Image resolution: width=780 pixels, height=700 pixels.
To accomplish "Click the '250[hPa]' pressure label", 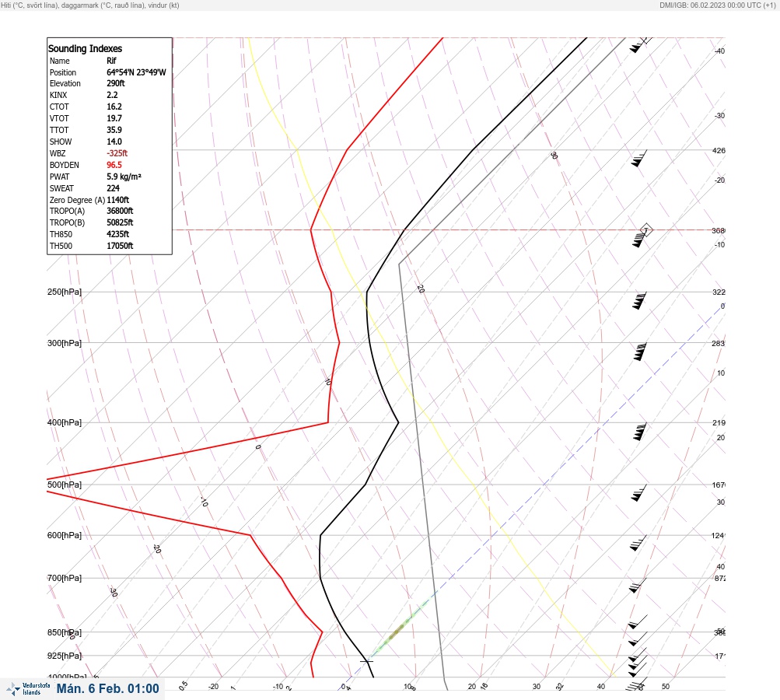I will [x=65, y=292].
